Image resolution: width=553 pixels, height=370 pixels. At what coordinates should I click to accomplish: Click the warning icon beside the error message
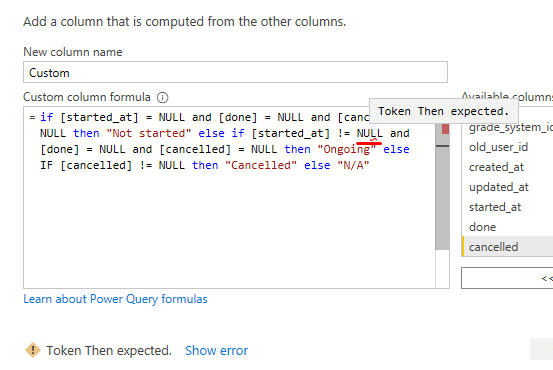(x=33, y=350)
